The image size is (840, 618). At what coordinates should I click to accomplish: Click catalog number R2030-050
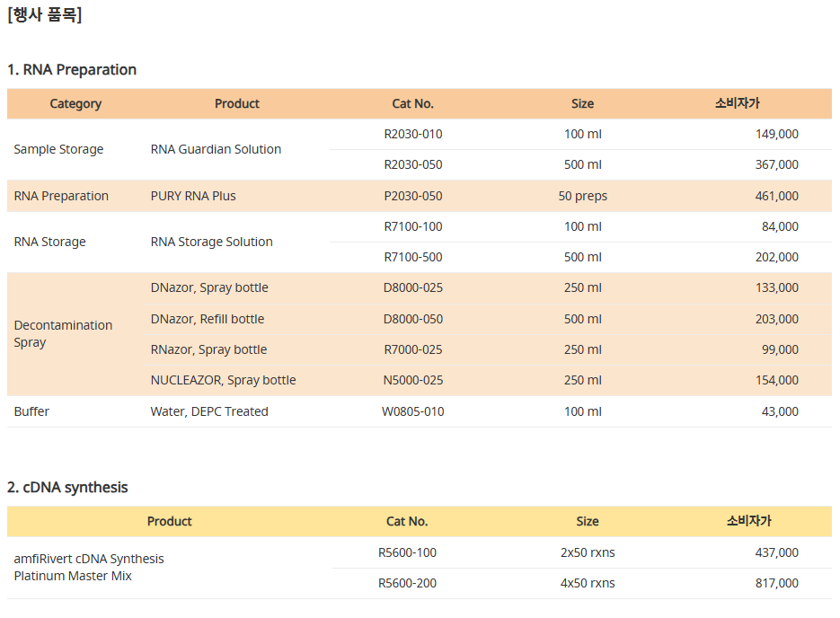tap(413, 164)
